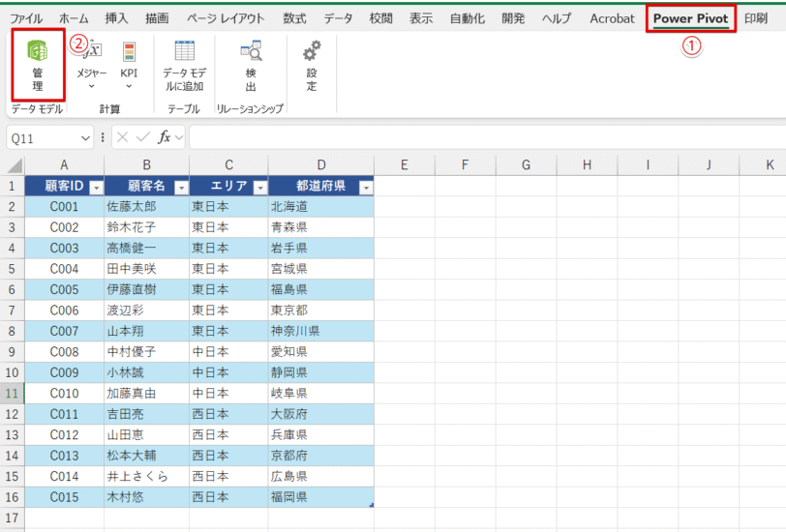The width and height of the screenshot is (786, 532).
Task: Select cell 井上さくら
Action: point(146,477)
